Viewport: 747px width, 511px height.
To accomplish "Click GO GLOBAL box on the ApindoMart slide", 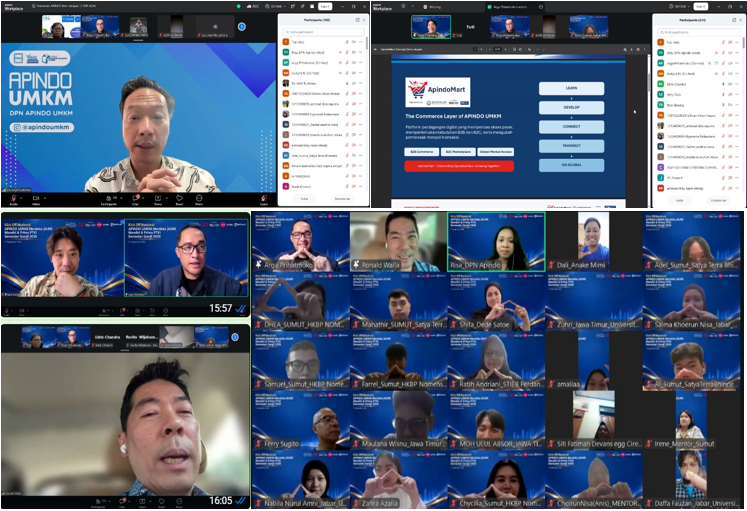I will (571, 165).
